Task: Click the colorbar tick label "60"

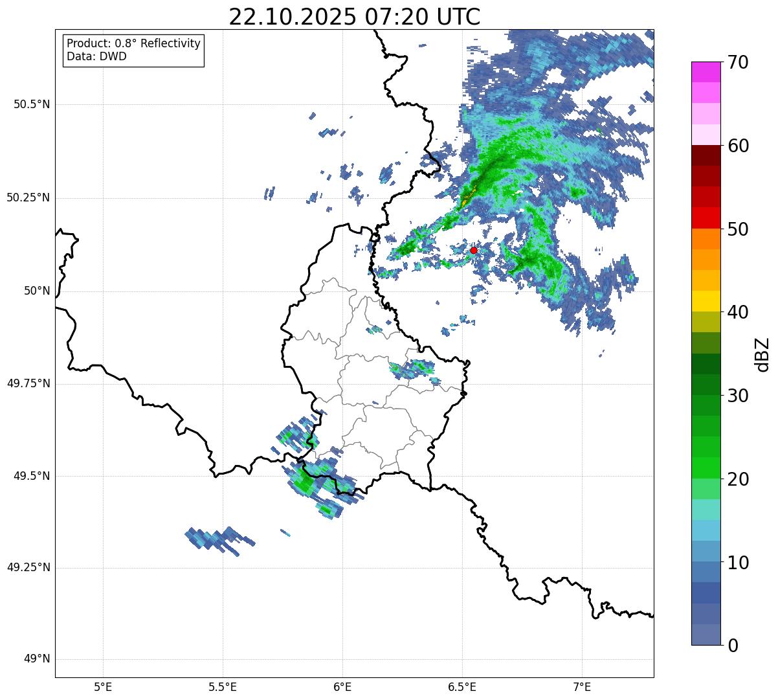Action: [x=738, y=146]
